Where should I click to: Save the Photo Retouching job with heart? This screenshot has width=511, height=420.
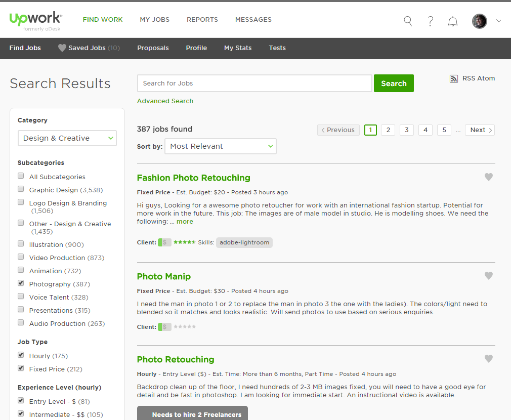pyautogui.click(x=489, y=359)
